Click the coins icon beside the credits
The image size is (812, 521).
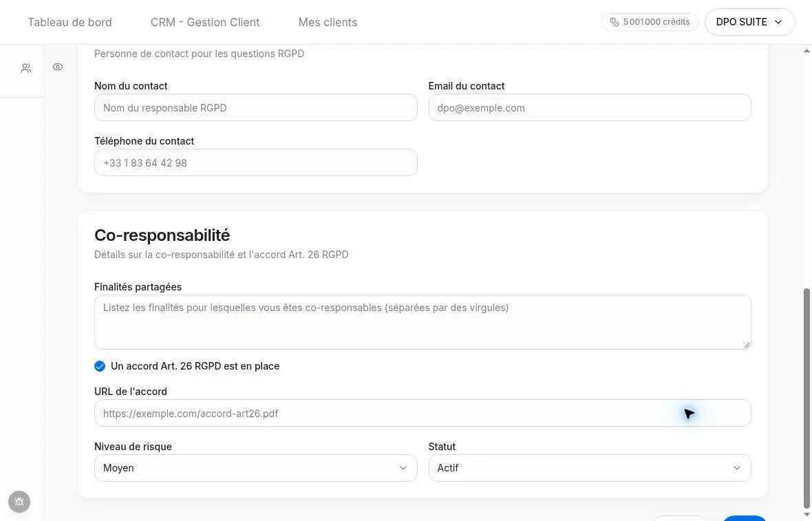click(x=615, y=22)
